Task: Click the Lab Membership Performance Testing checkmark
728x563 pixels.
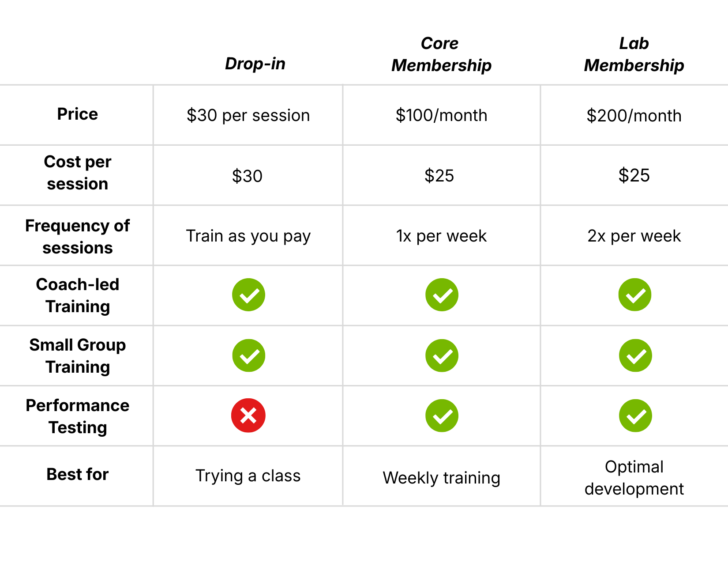Action: (635, 416)
